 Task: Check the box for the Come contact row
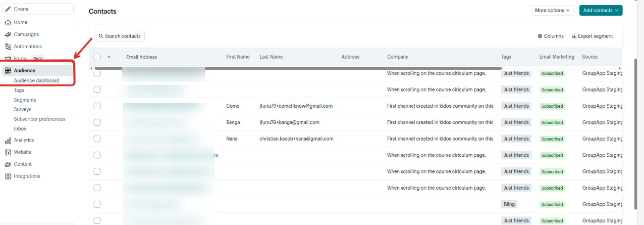click(97, 106)
